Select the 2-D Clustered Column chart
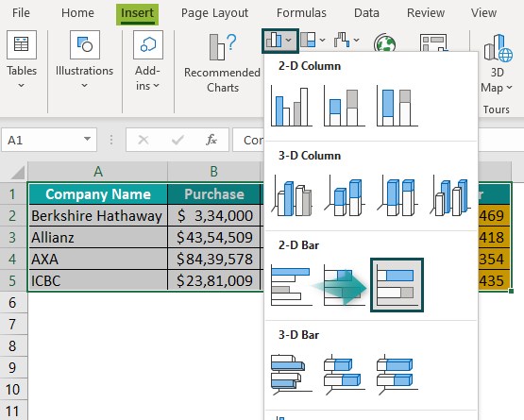524x420 pixels. tap(292, 106)
